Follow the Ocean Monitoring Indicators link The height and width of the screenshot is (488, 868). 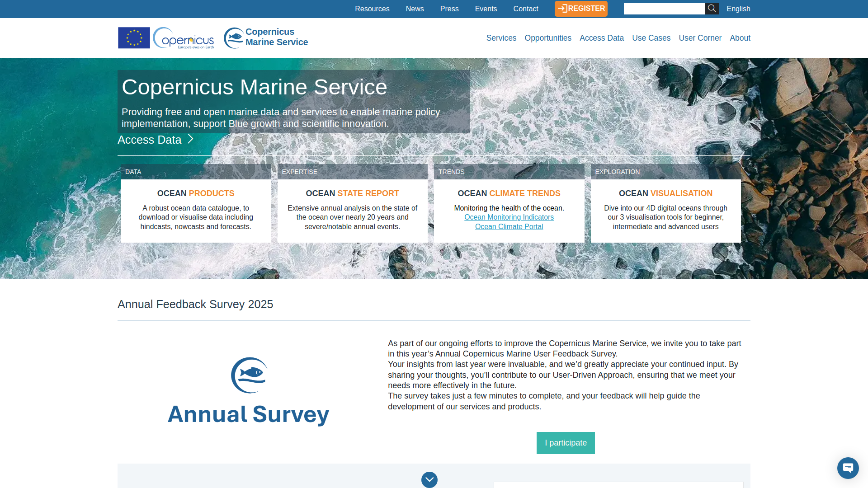tap(509, 217)
